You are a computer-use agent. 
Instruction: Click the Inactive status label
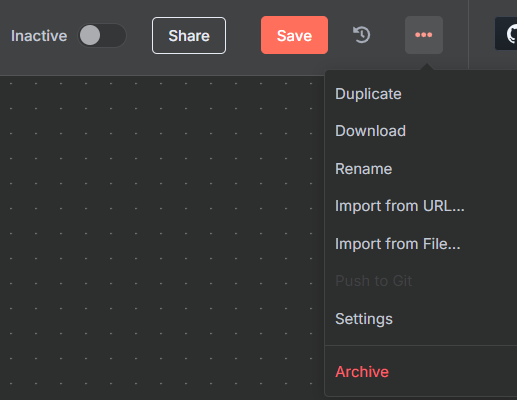pos(39,36)
